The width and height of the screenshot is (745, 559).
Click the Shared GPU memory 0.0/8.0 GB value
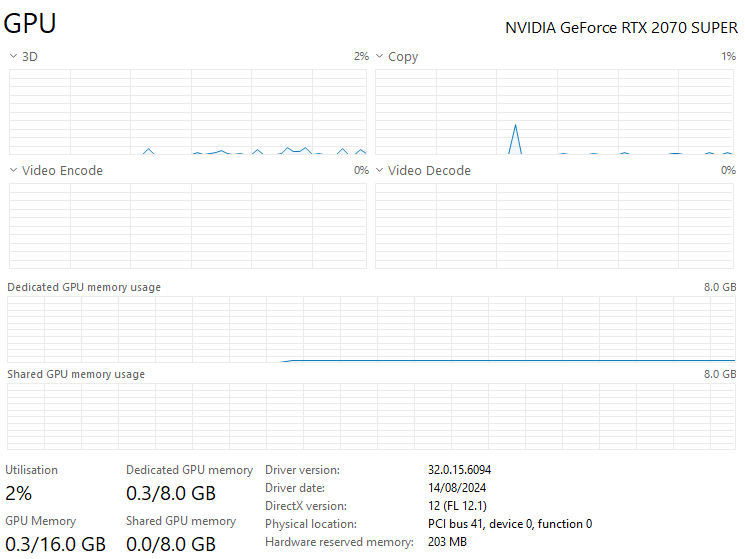point(171,544)
